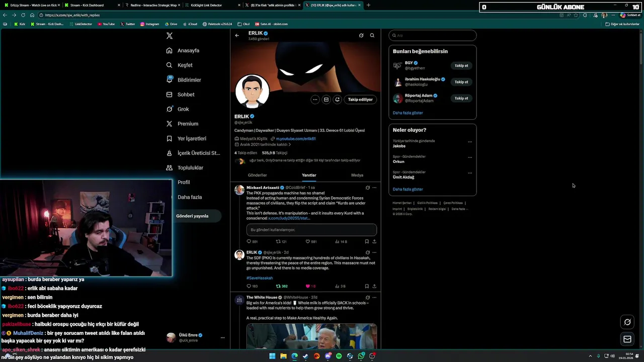The image size is (644, 362).
Task: Click Gönderi yayınla post button
Action: (x=192, y=216)
